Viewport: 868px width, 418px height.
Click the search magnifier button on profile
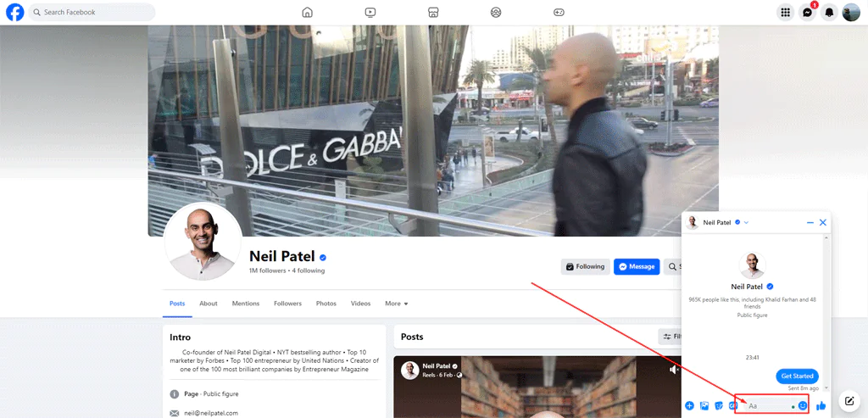pyautogui.click(x=672, y=267)
